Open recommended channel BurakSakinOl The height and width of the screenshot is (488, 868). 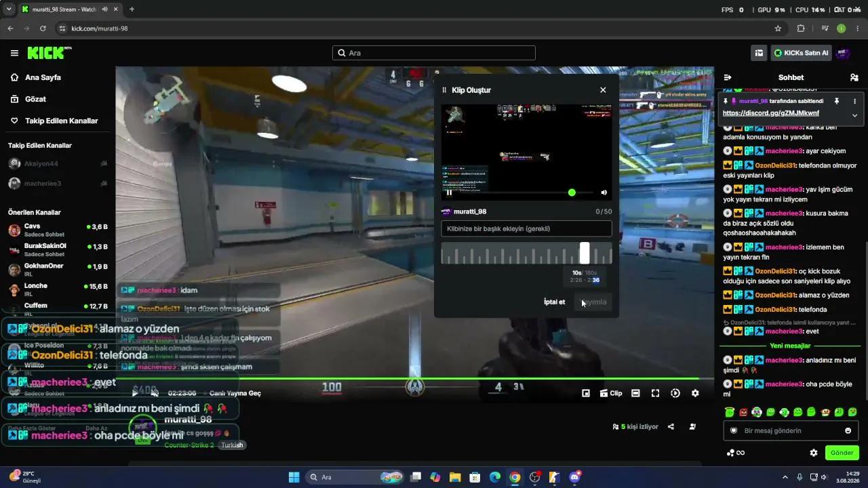(58, 249)
